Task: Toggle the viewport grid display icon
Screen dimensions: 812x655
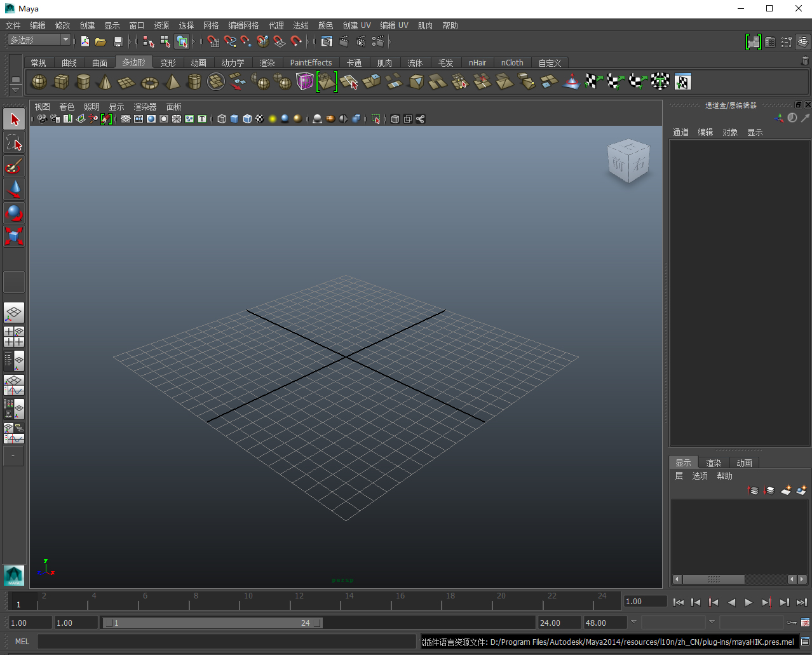Action: (126, 119)
